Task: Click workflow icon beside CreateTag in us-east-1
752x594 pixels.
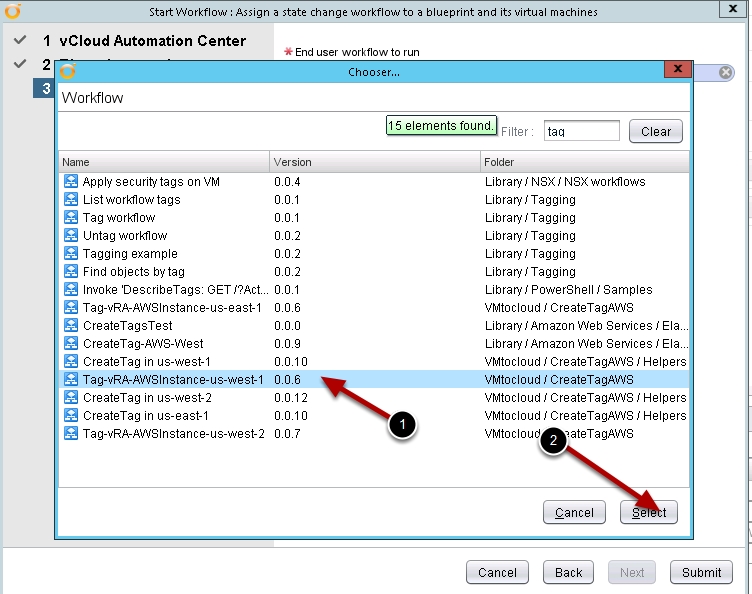Action: click(71, 415)
